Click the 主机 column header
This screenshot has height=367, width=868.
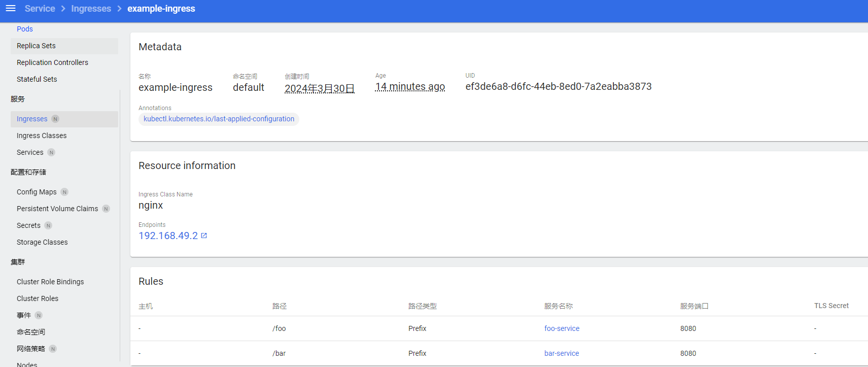tap(146, 306)
